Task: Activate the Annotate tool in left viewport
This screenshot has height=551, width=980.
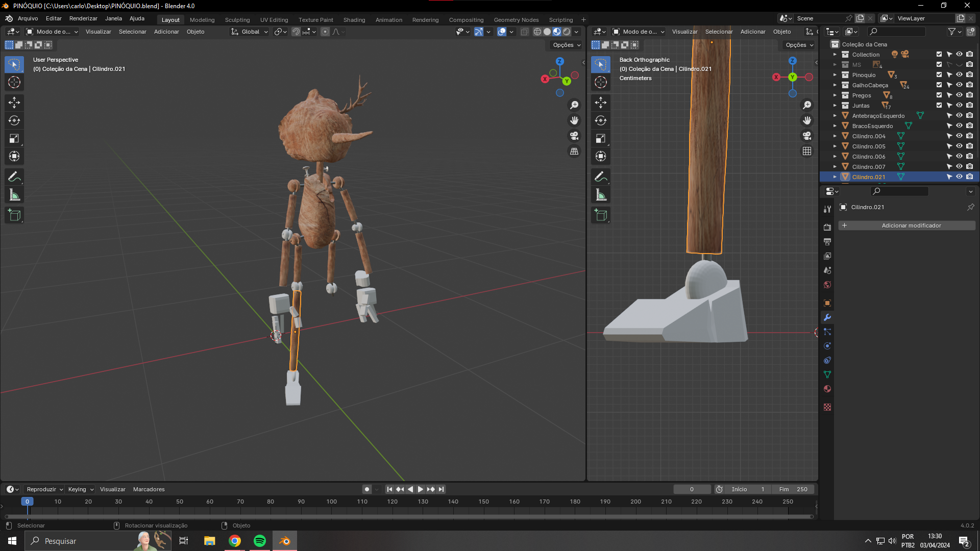Action: tap(14, 177)
